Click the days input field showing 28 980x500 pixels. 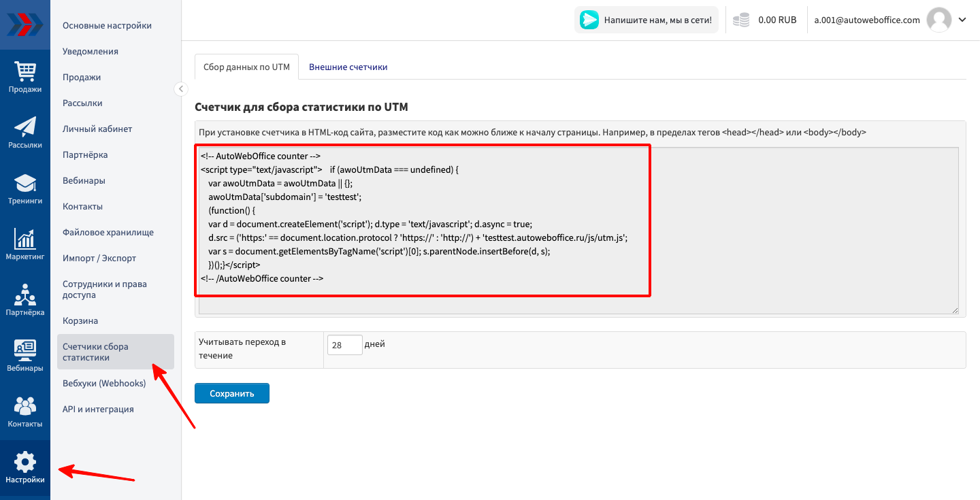coord(344,345)
